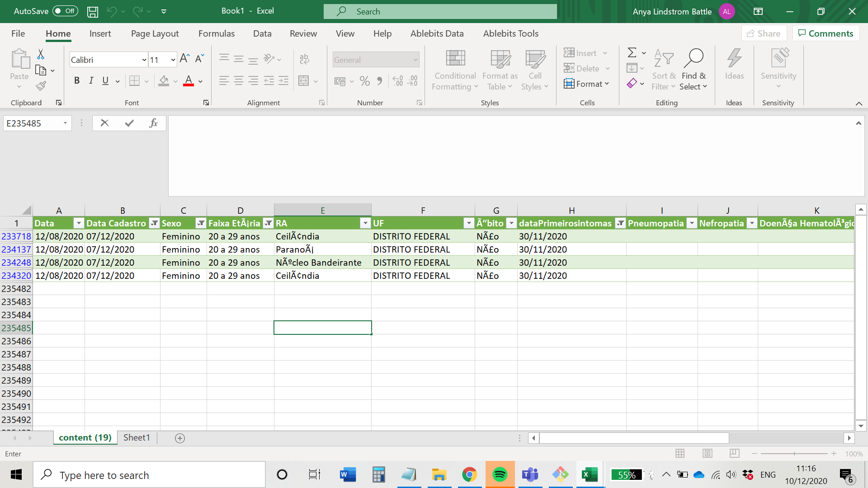Screen dimensions: 868x488
Task: Apply Comma Style format
Action: tap(380, 81)
